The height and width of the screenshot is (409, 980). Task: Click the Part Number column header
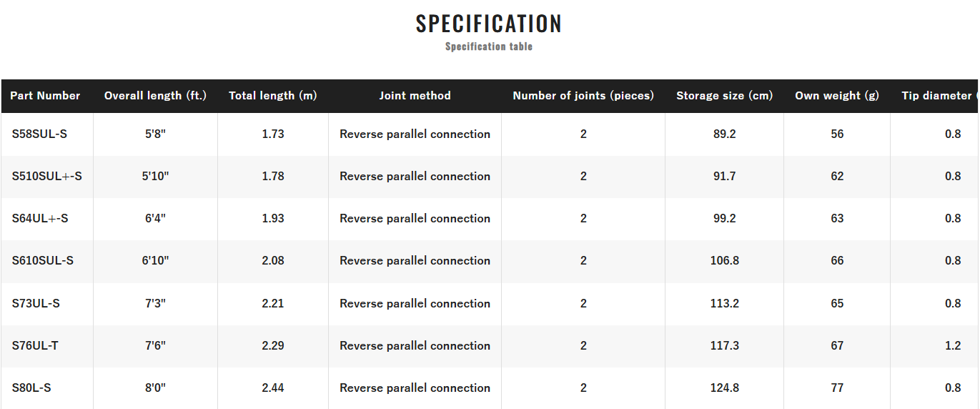point(45,96)
